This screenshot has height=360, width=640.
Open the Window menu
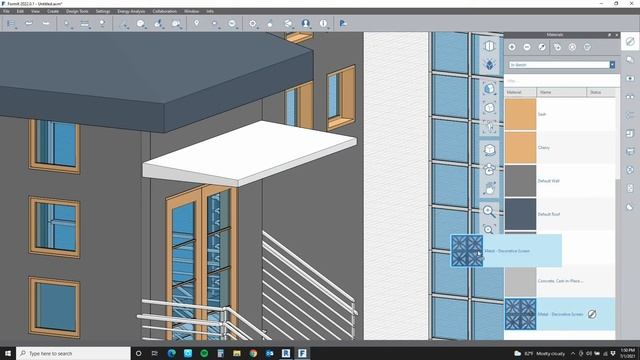pyautogui.click(x=191, y=11)
